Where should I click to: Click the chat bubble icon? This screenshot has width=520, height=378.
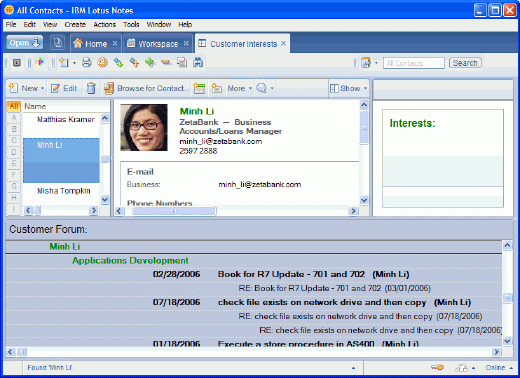261,88
